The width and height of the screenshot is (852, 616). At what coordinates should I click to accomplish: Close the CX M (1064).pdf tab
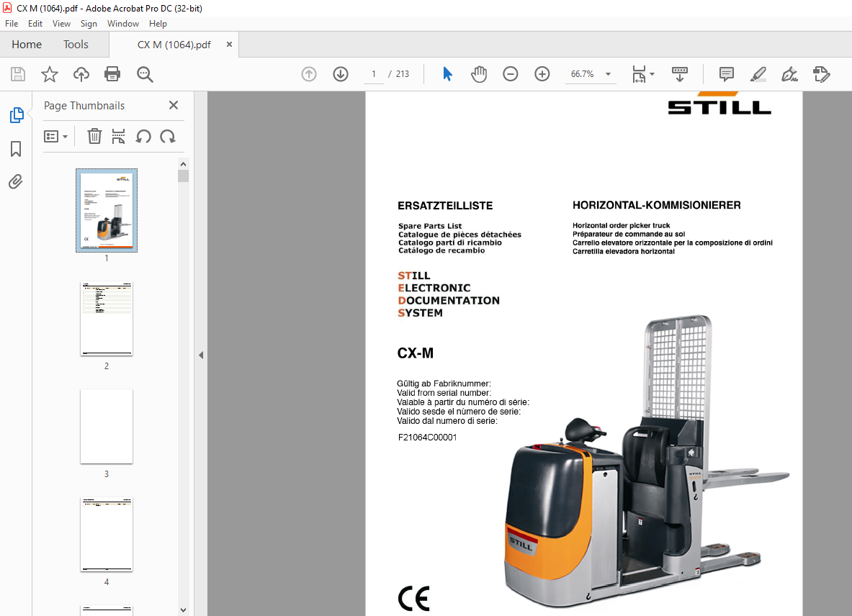[x=229, y=45]
